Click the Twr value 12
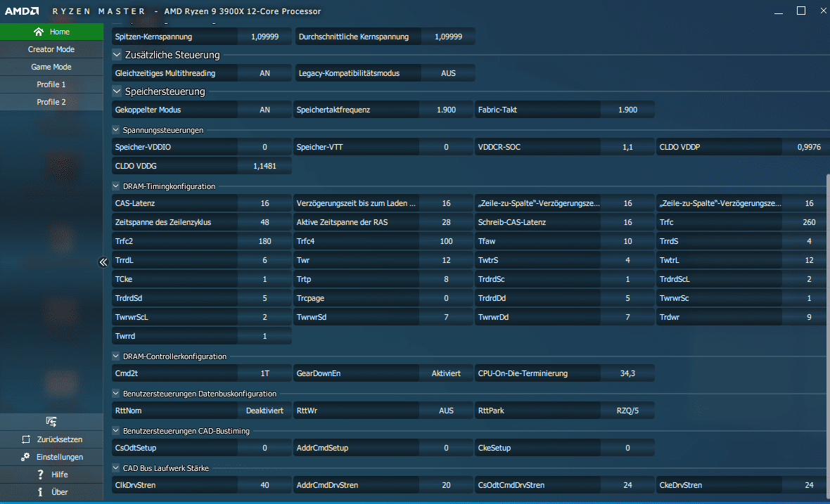The width and height of the screenshot is (830, 504). coord(446,260)
